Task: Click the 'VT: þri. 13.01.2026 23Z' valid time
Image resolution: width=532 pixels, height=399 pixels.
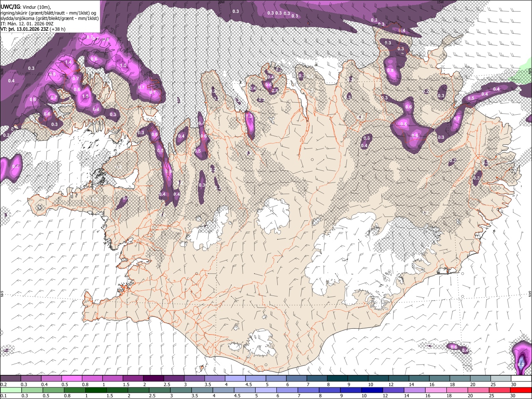Action: coord(24,29)
